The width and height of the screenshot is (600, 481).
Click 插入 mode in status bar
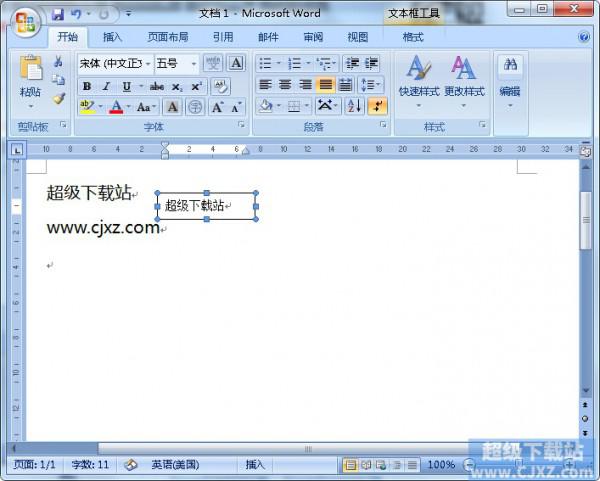[x=255, y=465]
